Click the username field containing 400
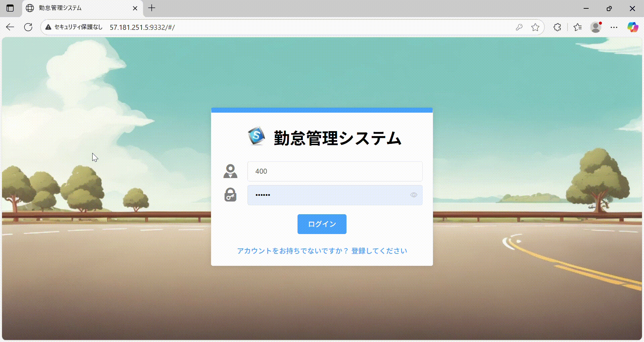This screenshot has width=644, height=342. click(334, 171)
